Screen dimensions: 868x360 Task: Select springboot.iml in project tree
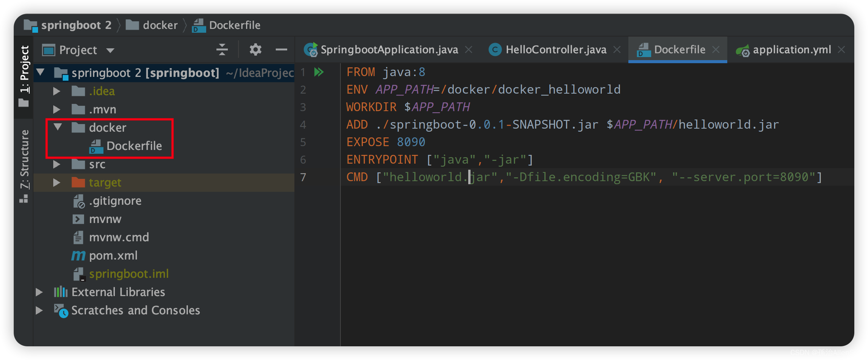(129, 274)
